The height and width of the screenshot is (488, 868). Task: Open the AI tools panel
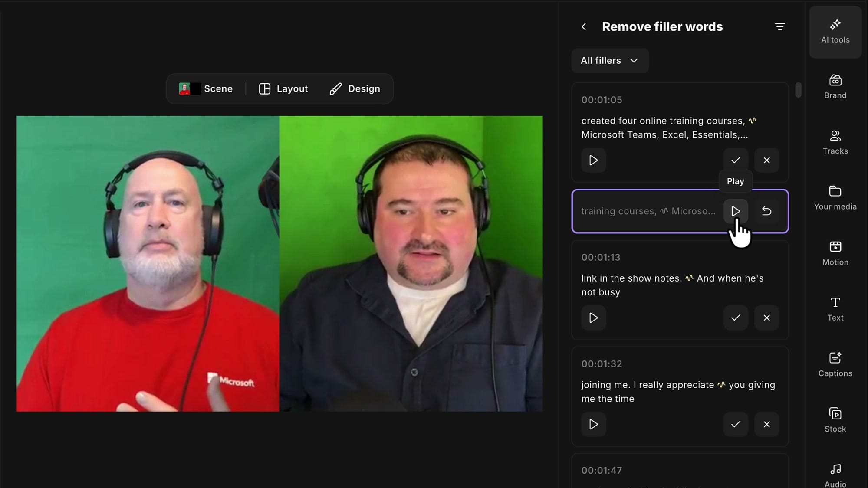click(835, 32)
